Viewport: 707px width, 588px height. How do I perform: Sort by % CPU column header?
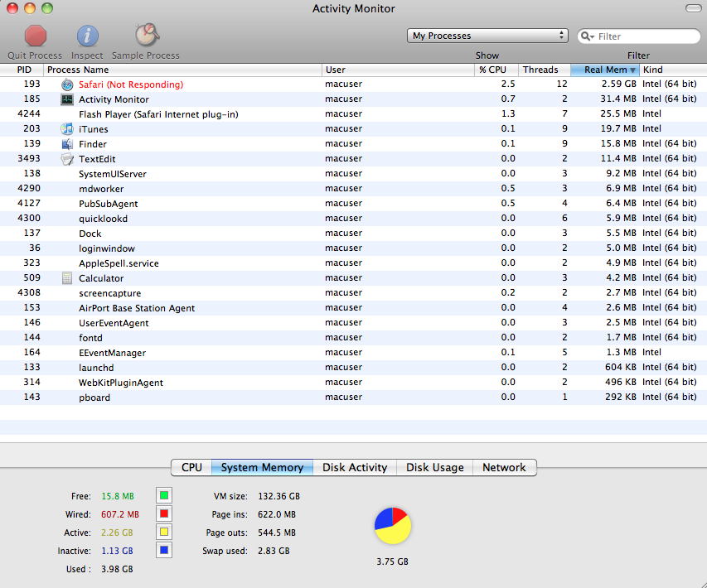496,70
